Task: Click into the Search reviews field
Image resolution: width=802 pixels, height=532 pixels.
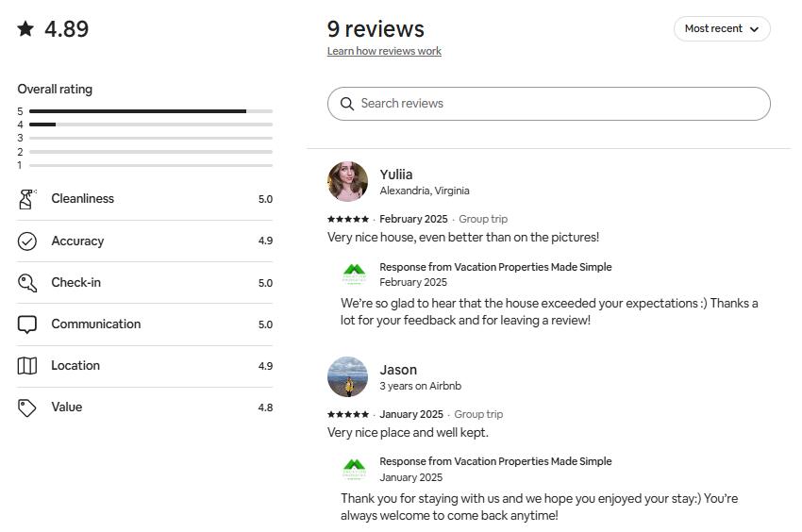Action: pos(557,104)
